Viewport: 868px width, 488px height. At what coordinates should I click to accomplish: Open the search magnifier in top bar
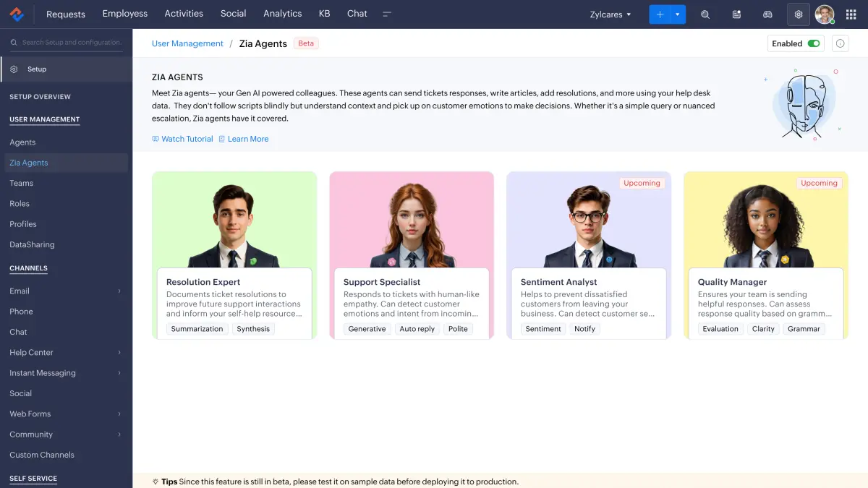705,14
